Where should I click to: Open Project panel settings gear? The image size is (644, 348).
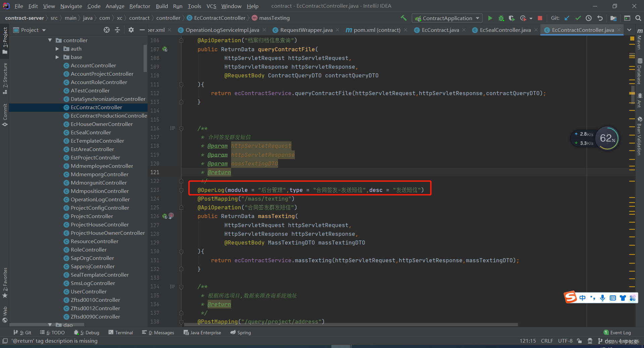click(131, 30)
